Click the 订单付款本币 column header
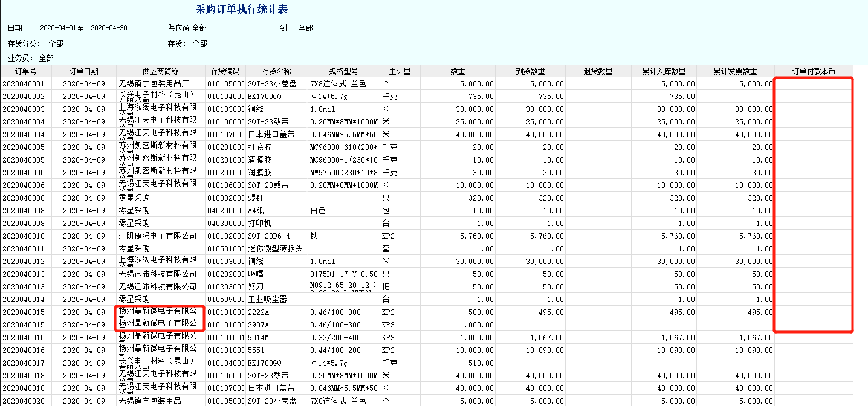The height and width of the screenshot is (406, 868). click(x=814, y=71)
